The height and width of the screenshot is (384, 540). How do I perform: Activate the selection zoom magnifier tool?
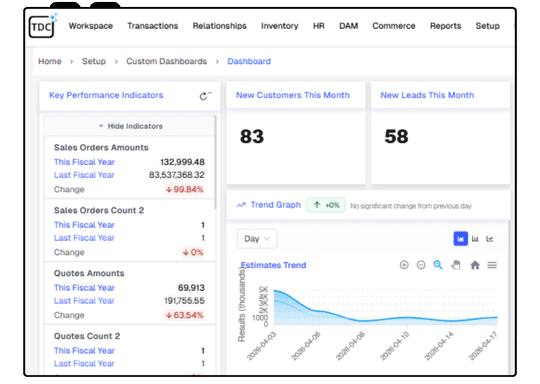click(x=438, y=265)
